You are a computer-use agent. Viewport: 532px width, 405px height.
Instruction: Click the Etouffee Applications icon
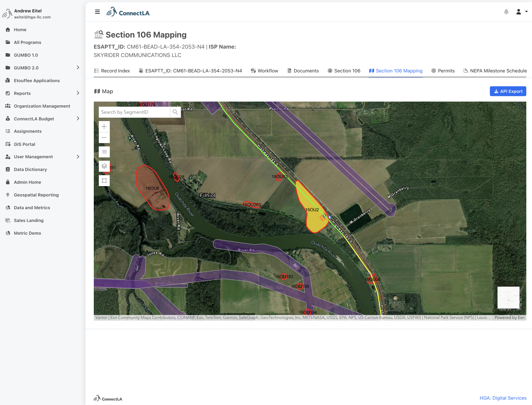point(8,80)
